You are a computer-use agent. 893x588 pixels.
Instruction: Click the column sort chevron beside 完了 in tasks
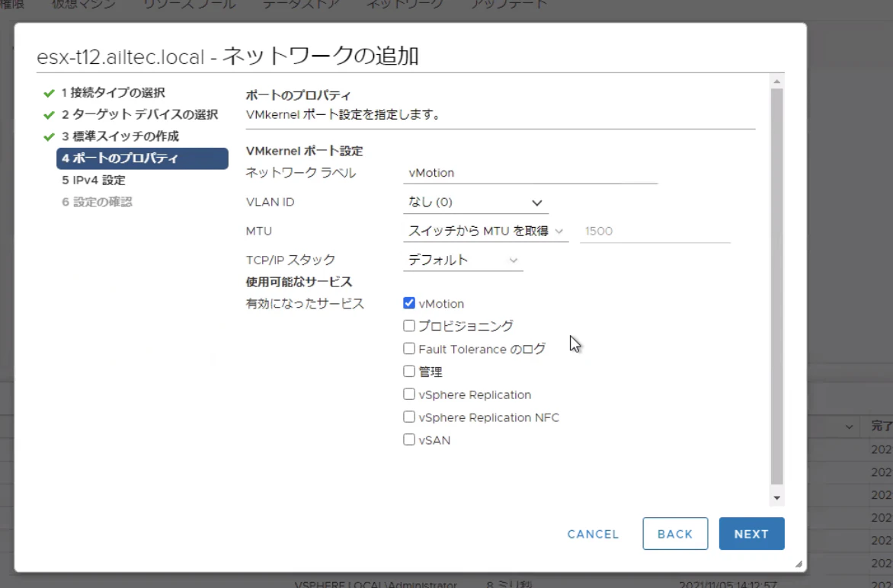pos(849,427)
